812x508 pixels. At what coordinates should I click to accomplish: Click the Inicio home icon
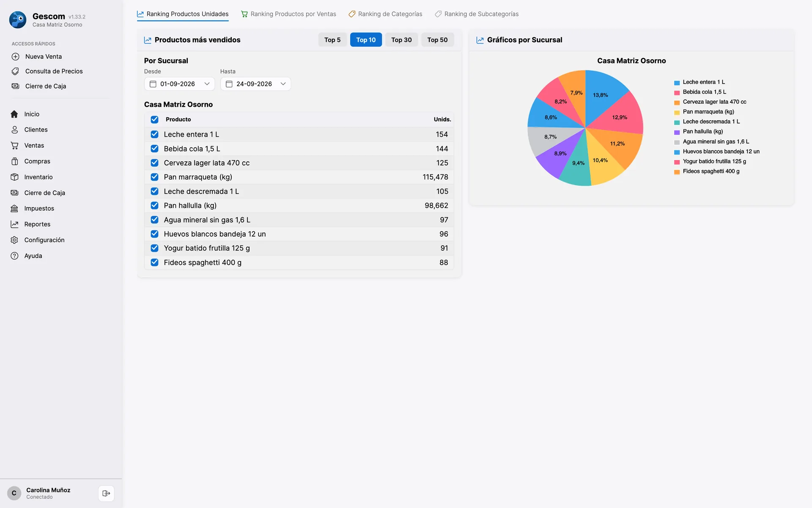pyautogui.click(x=14, y=114)
